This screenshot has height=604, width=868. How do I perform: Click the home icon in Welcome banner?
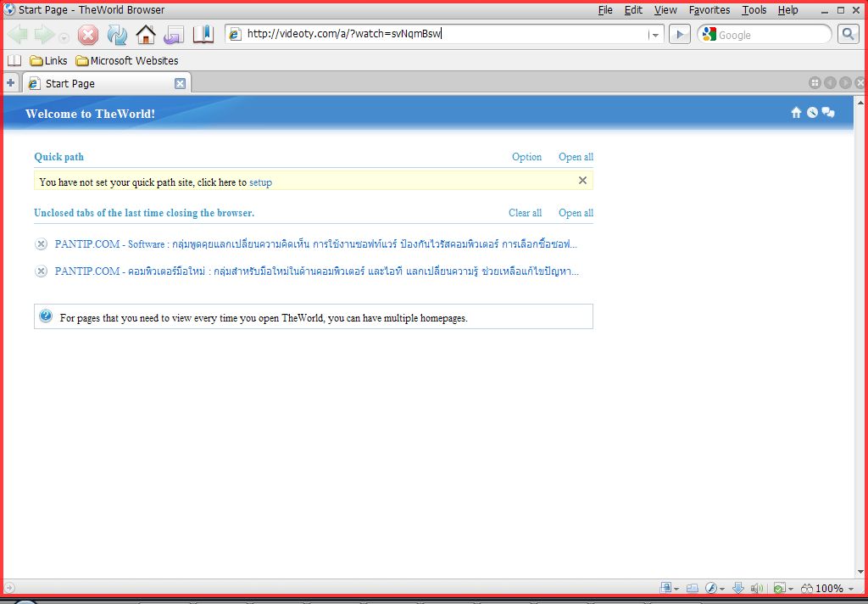796,113
